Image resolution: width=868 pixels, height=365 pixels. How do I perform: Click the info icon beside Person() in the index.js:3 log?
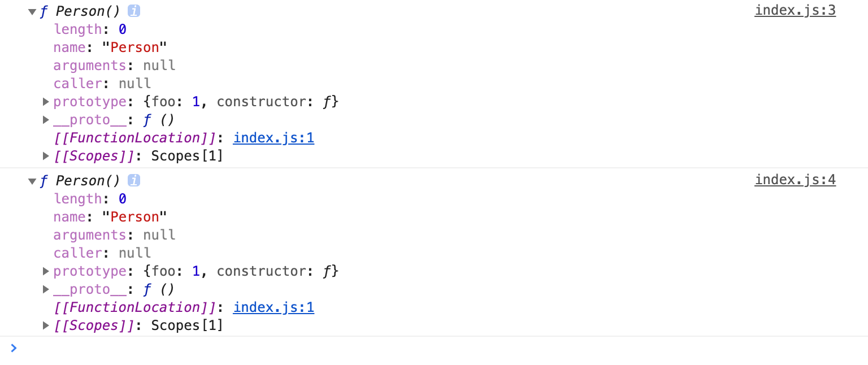pyautogui.click(x=134, y=11)
